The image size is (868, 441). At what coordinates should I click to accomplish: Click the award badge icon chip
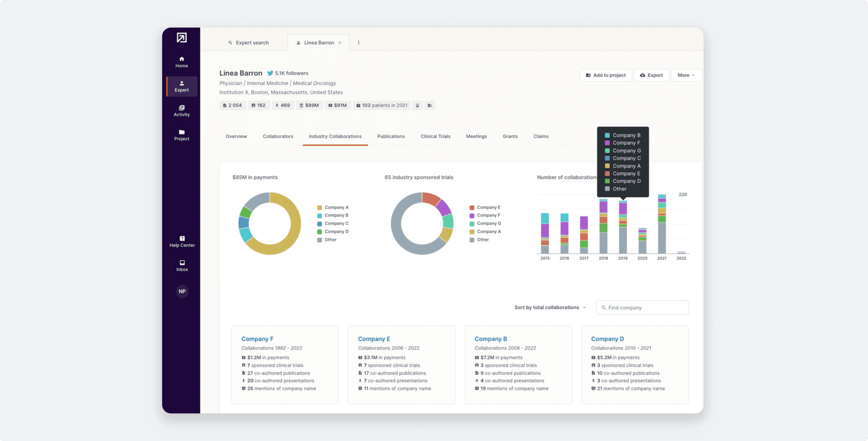click(x=417, y=106)
